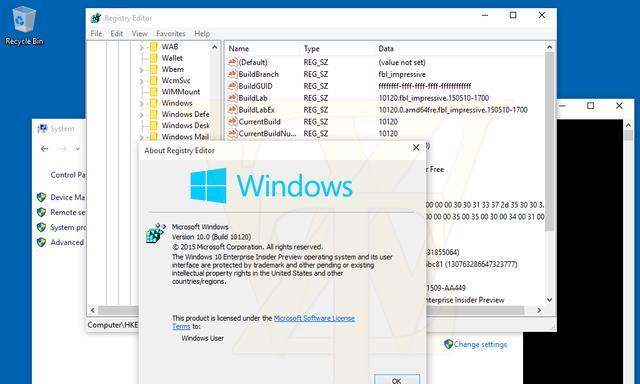Image resolution: width=640 pixels, height=384 pixels.
Task: Expand the Wbem registry key
Action: pos(142,70)
